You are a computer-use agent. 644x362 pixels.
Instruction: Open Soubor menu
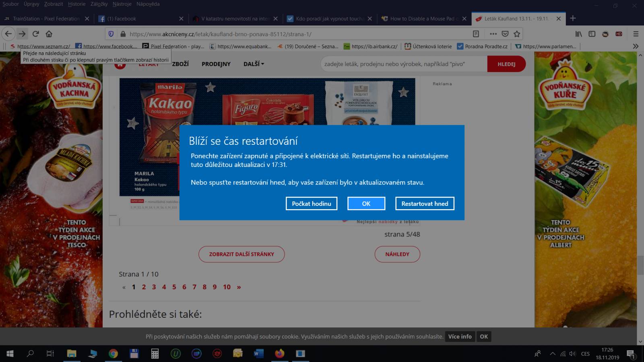click(x=11, y=4)
